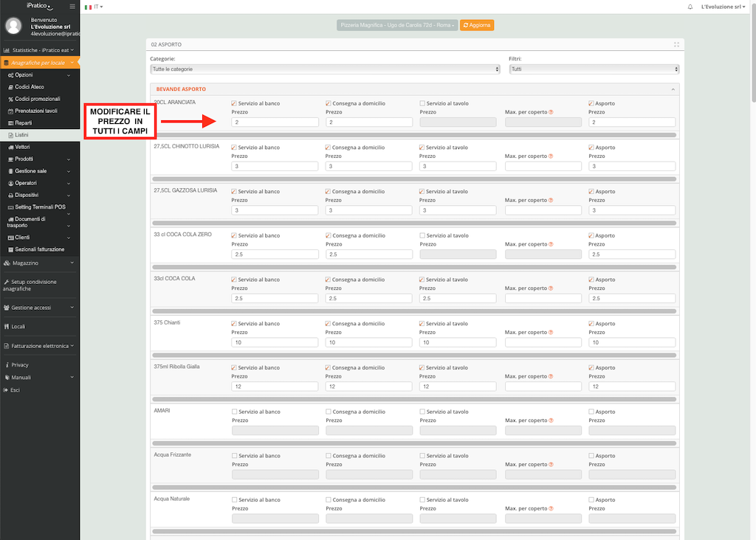
Task: Enable Servizio al tavolo for 20CL ARANCIATA
Action: [x=422, y=103]
